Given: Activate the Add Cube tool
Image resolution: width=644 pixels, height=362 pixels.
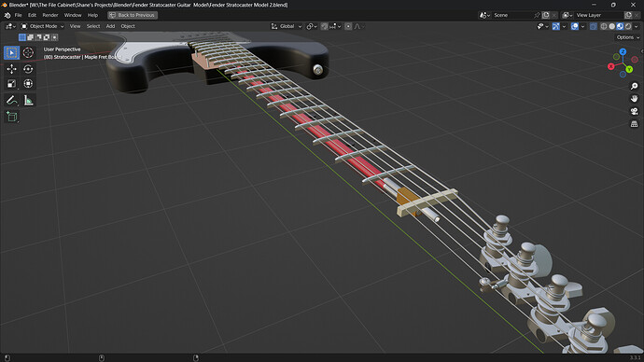Looking at the screenshot, I should 11,117.
